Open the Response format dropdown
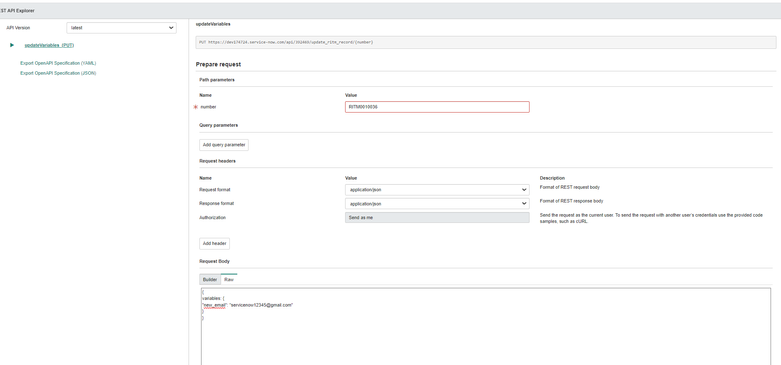The image size is (781, 365). point(437,204)
